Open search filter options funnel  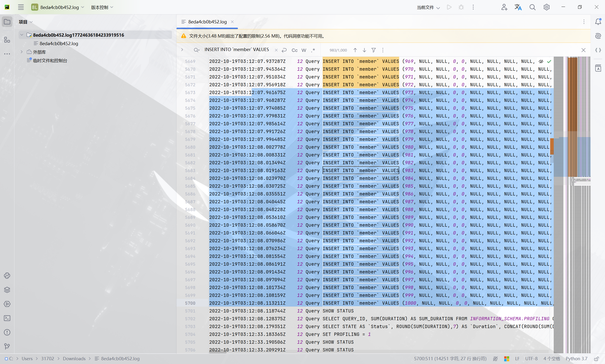coord(373,50)
